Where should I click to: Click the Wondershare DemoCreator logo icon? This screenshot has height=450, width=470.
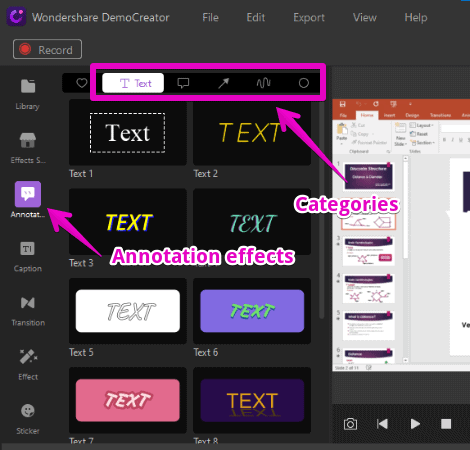16,17
